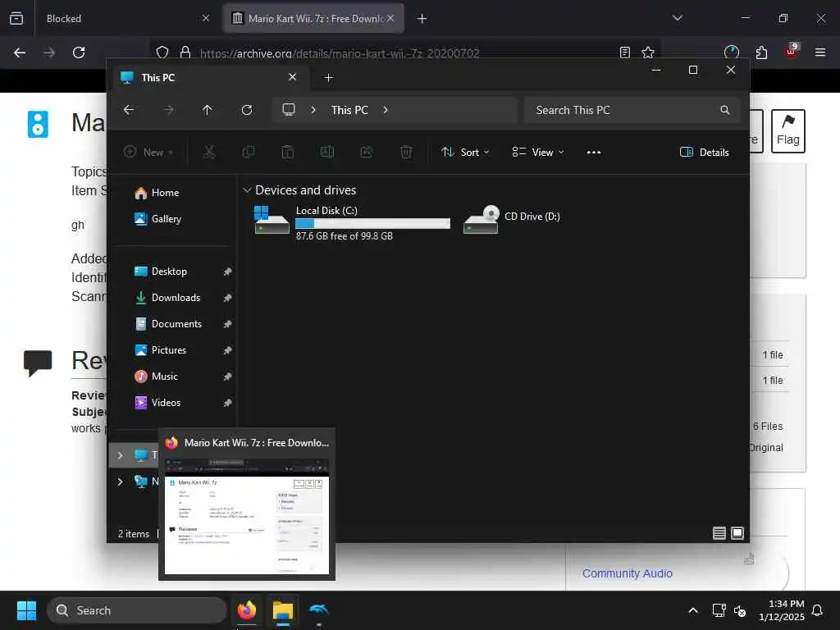The image size is (840, 630).
Task: Click the uBlock extension icon in Firefox
Action: coord(792,52)
